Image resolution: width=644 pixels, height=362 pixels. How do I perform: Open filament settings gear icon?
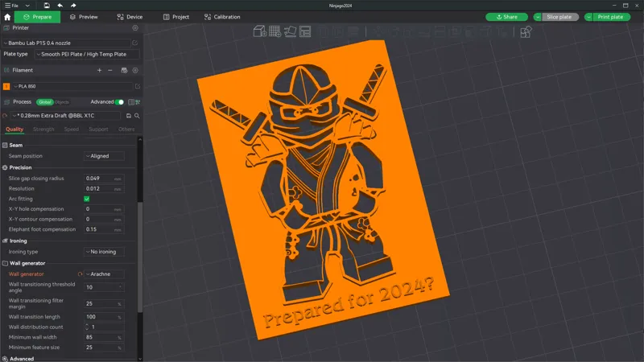pos(135,70)
